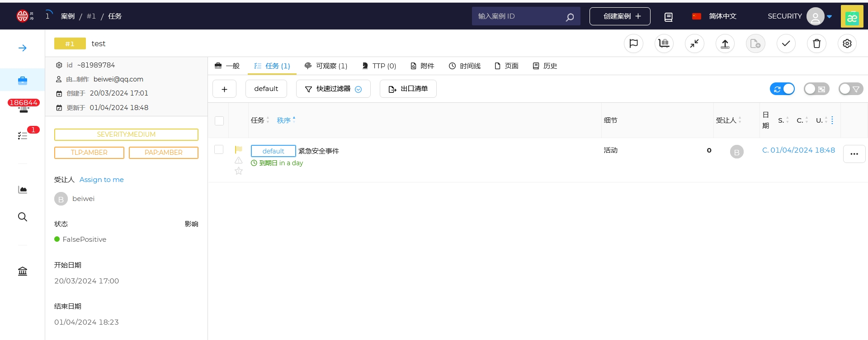Open case settings gear icon

tap(847, 43)
